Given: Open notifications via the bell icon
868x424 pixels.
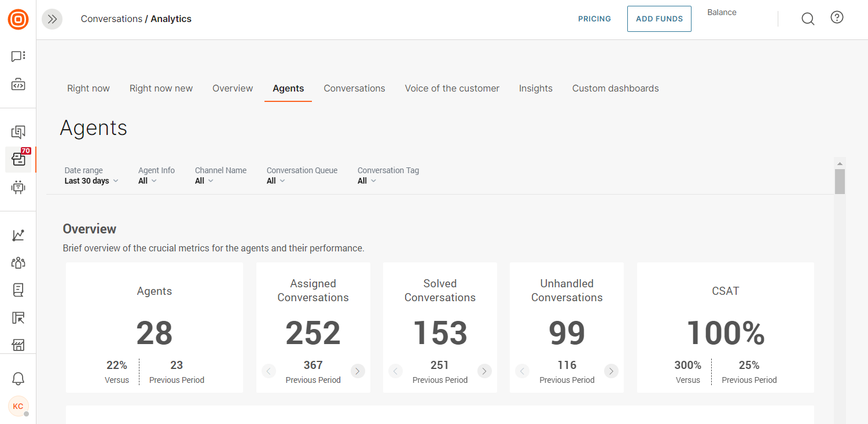Looking at the screenshot, I should click(18, 378).
